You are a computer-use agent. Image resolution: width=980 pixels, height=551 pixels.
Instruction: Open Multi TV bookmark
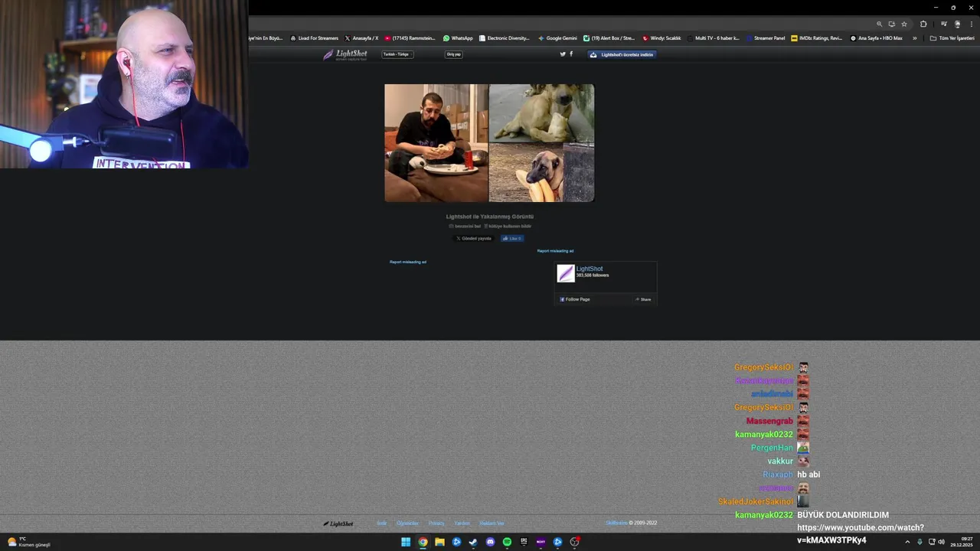pos(714,38)
